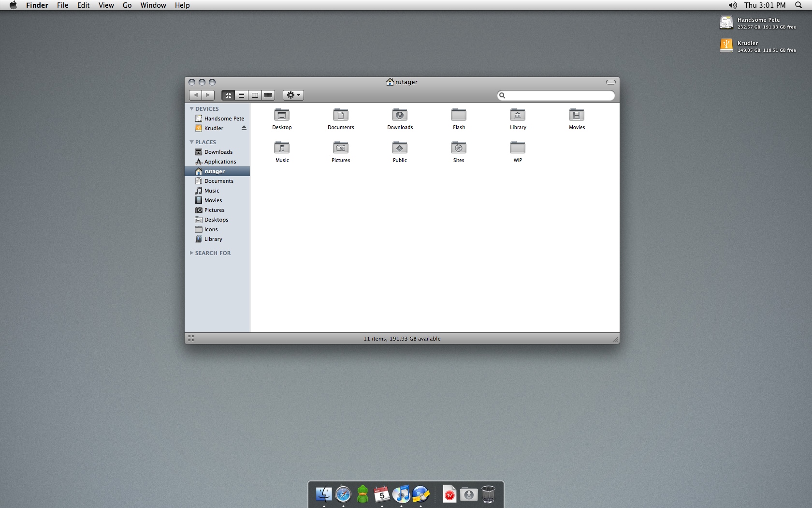Open Safari from the Dock
This screenshot has height=508, width=812.
coord(343,494)
